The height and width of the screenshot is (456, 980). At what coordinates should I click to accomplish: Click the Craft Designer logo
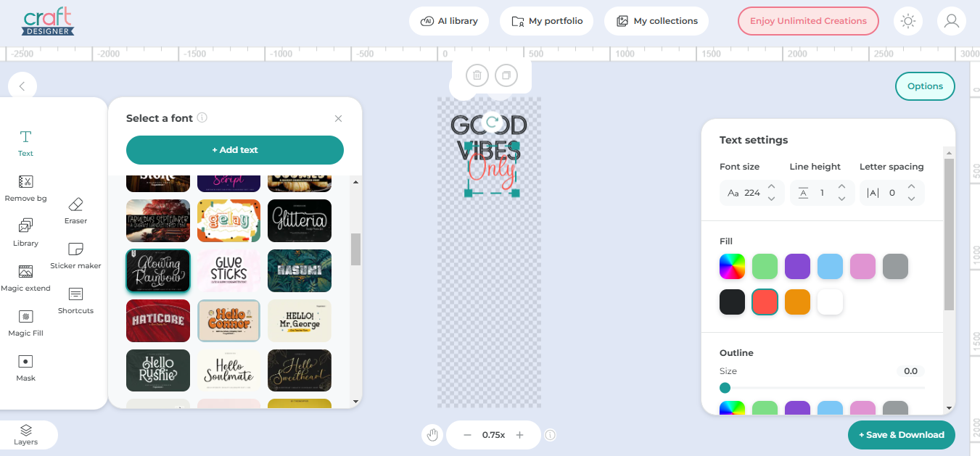click(x=48, y=22)
